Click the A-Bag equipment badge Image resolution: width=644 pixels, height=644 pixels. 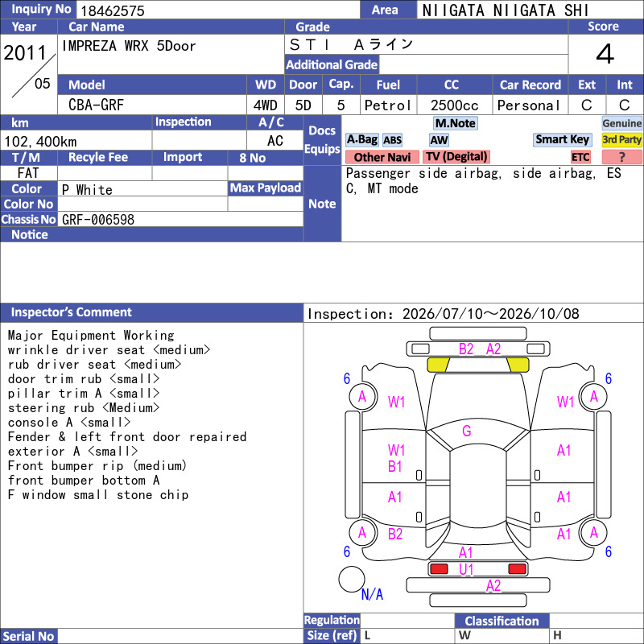point(361,140)
